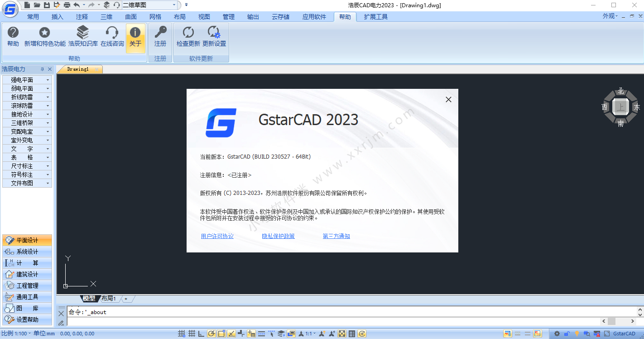Expand the 尺寸标注 menu in sidebar
This screenshot has width=644, height=339.
pos(27,166)
